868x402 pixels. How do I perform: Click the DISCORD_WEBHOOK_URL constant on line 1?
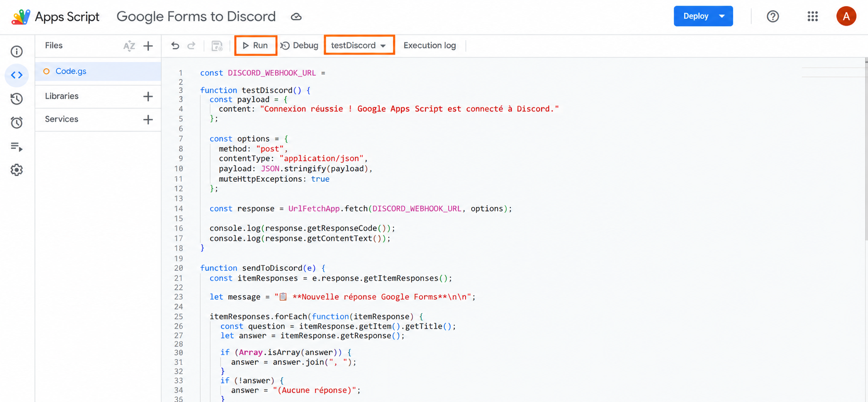coord(272,73)
